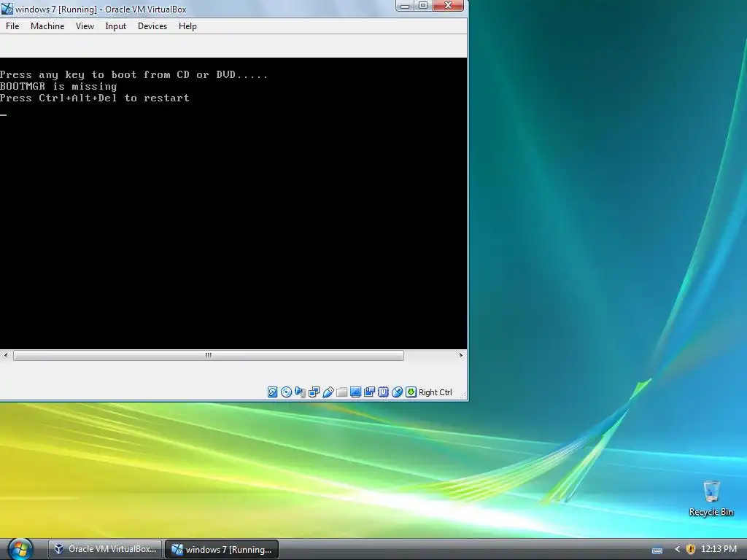This screenshot has width=747, height=560.
Task: Click the keyboard capture green arrow icon
Action: (x=411, y=392)
